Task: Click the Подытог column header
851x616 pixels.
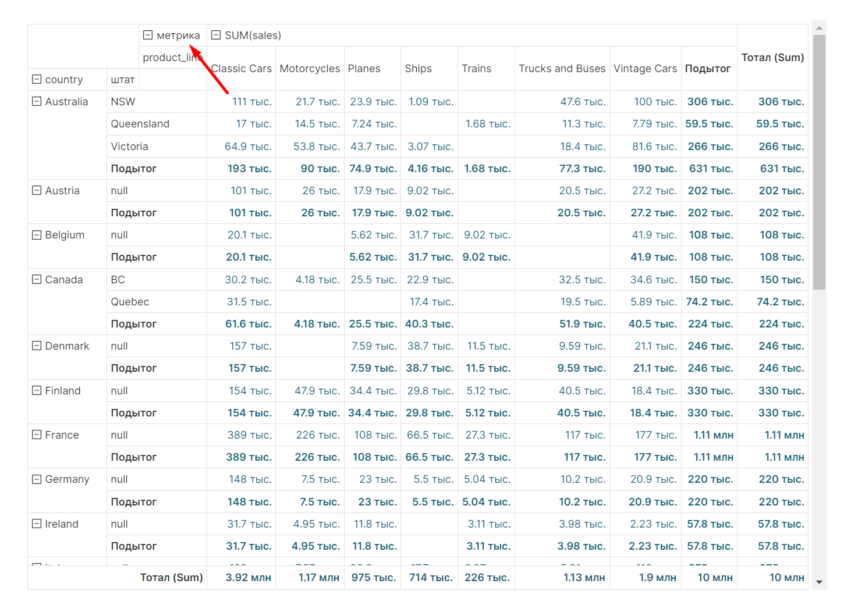Action: [709, 69]
